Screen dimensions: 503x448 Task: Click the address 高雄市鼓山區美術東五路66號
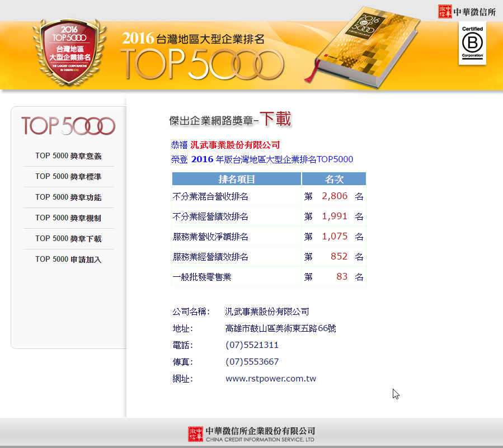pos(281,328)
